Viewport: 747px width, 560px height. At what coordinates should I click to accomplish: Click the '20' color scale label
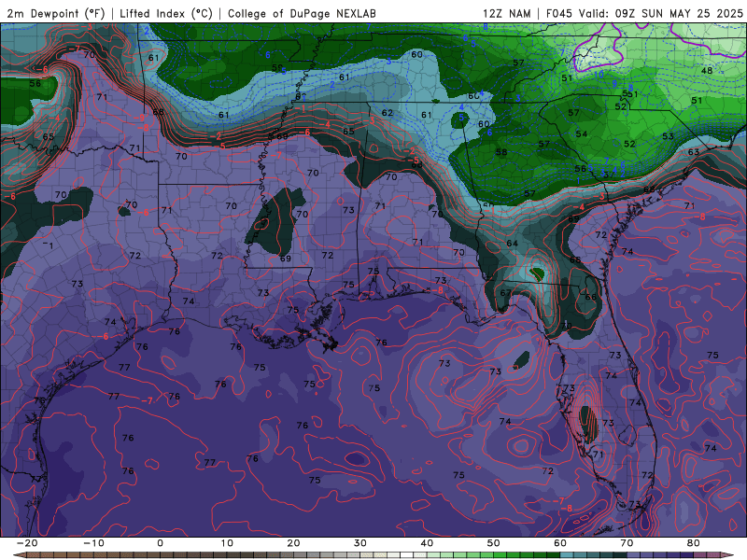(293, 543)
